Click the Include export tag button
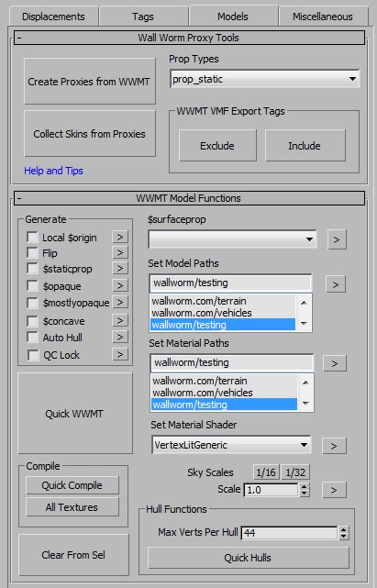 (305, 146)
